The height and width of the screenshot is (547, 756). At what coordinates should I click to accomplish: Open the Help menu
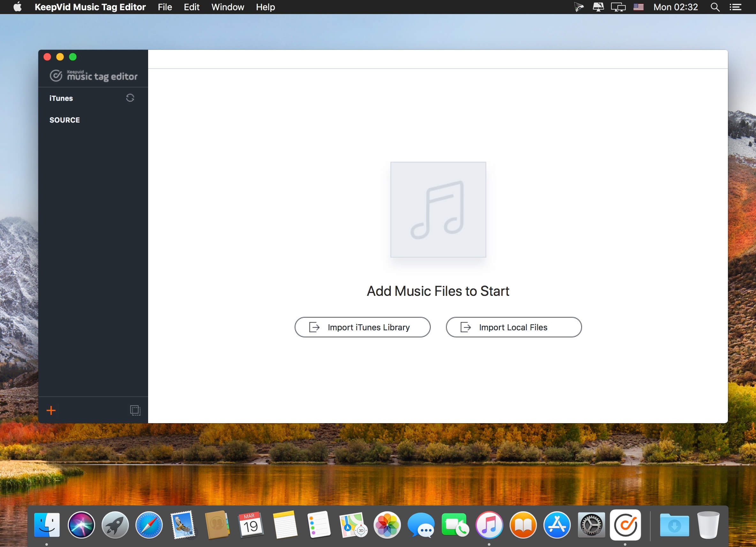265,7
